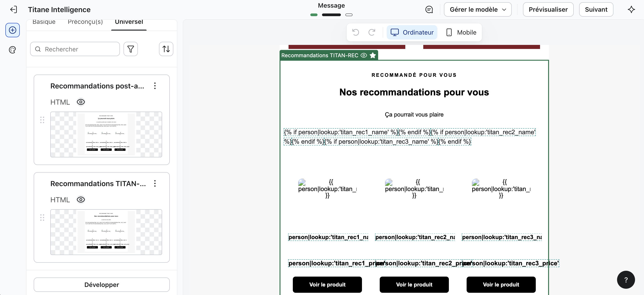Click first Voir le produit button

(327, 284)
